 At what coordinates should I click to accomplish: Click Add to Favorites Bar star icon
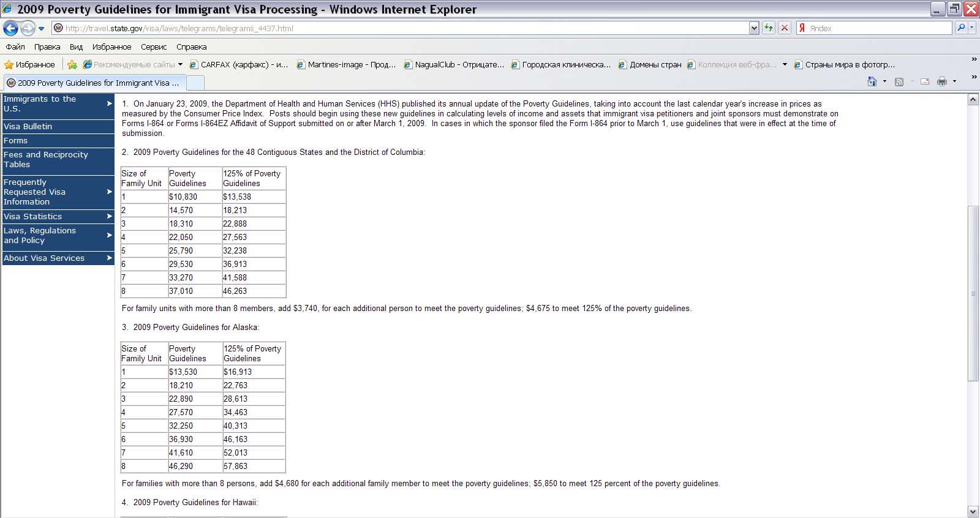pyautogui.click(x=72, y=65)
